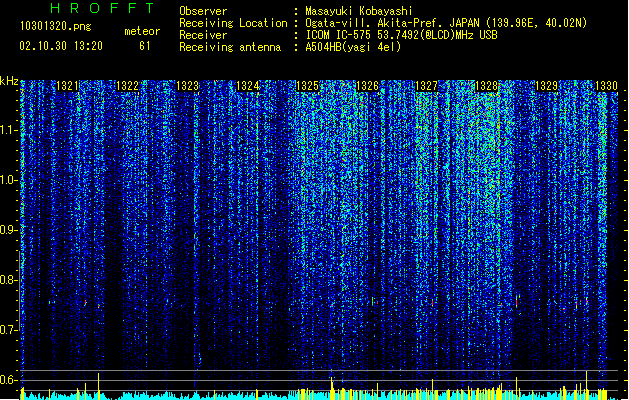Click the 1323 time marker
This screenshot has width=629, height=400.
coord(187,86)
